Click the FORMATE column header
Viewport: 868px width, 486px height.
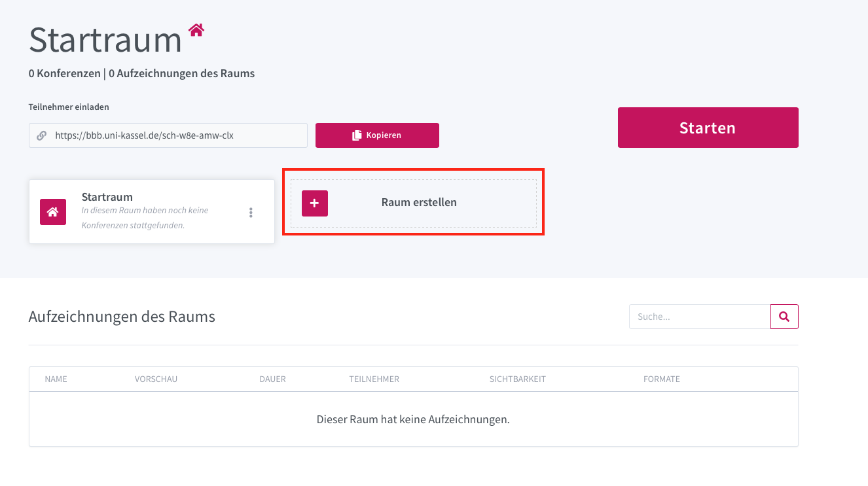661,379
